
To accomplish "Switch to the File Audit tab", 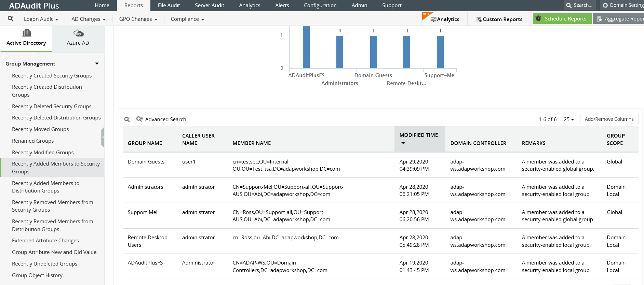I will 169,5.
